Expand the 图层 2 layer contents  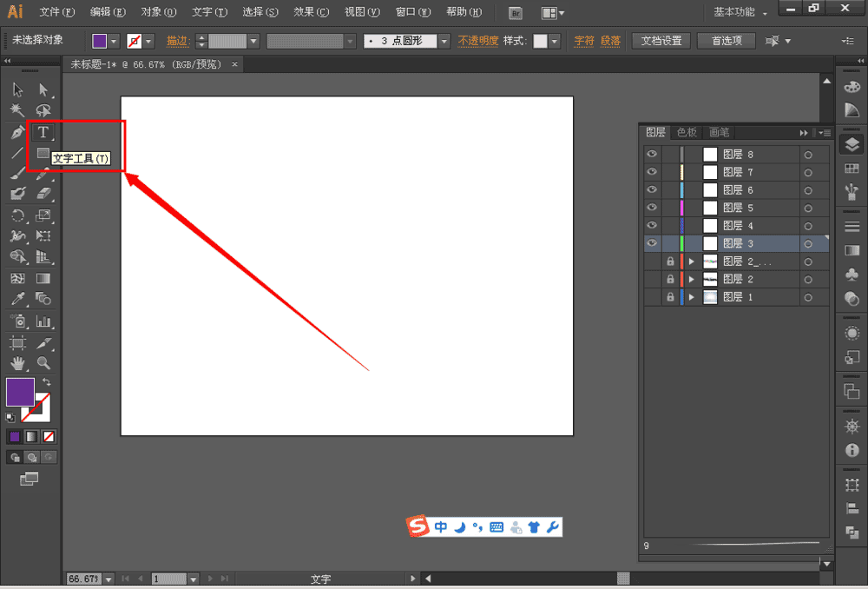692,279
